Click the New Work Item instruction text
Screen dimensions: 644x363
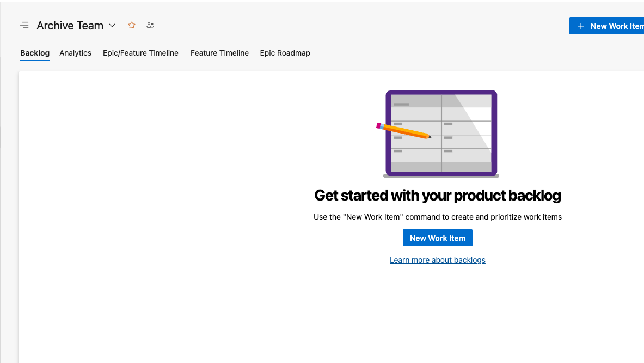(x=437, y=217)
